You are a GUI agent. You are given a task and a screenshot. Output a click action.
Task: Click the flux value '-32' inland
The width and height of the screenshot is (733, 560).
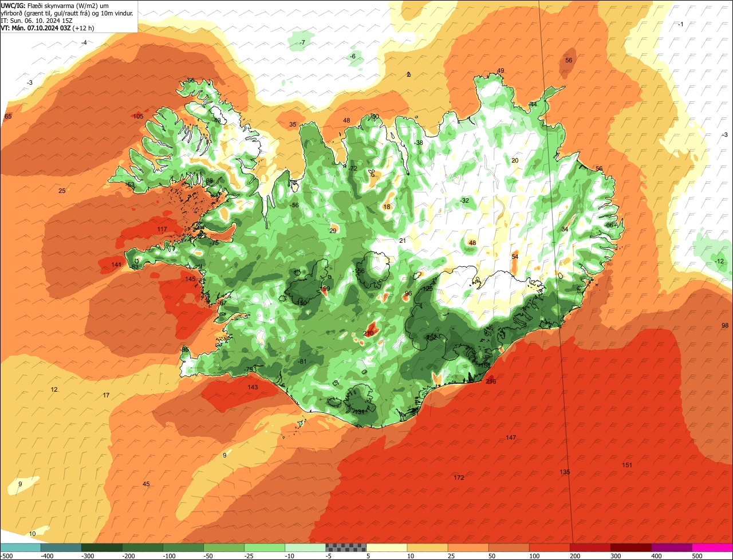point(464,200)
